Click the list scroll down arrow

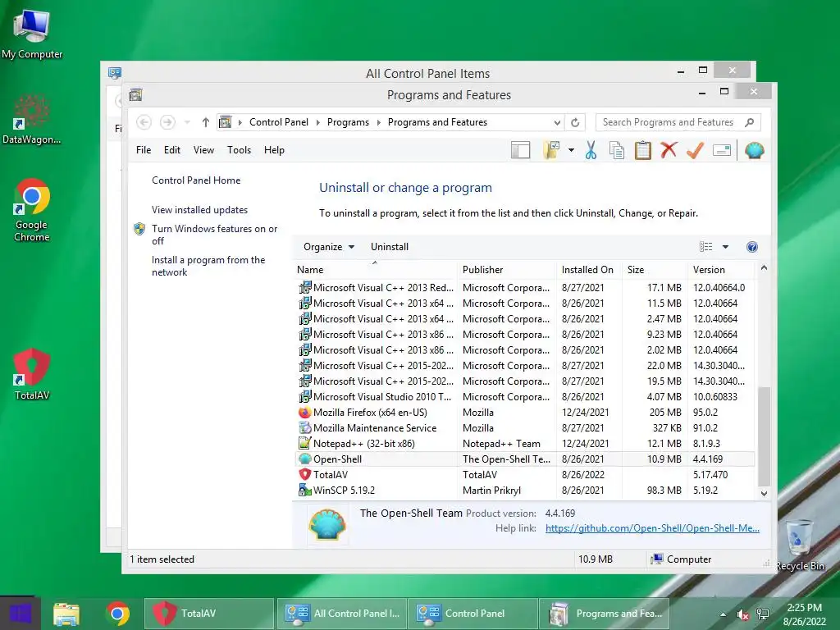click(x=764, y=493)
